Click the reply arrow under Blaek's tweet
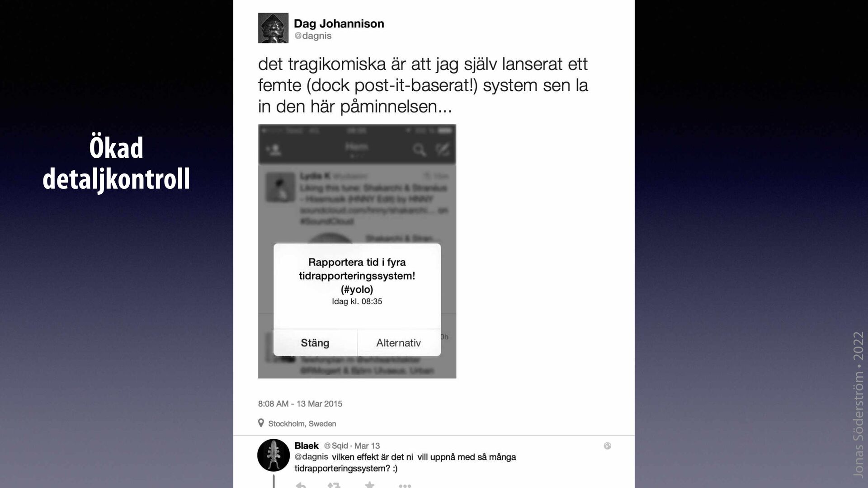The width and height of the screenshot is (868, 488). tap(301, 485)
